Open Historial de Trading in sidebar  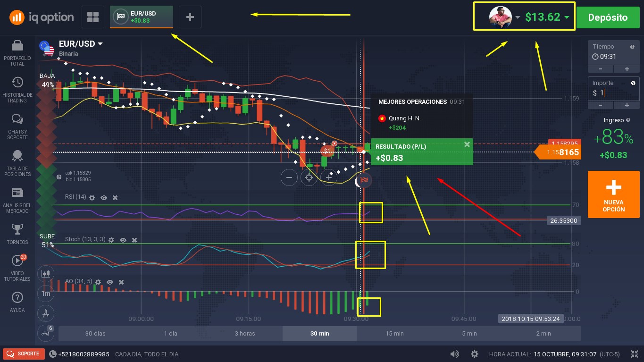click(x=17, y=82)
